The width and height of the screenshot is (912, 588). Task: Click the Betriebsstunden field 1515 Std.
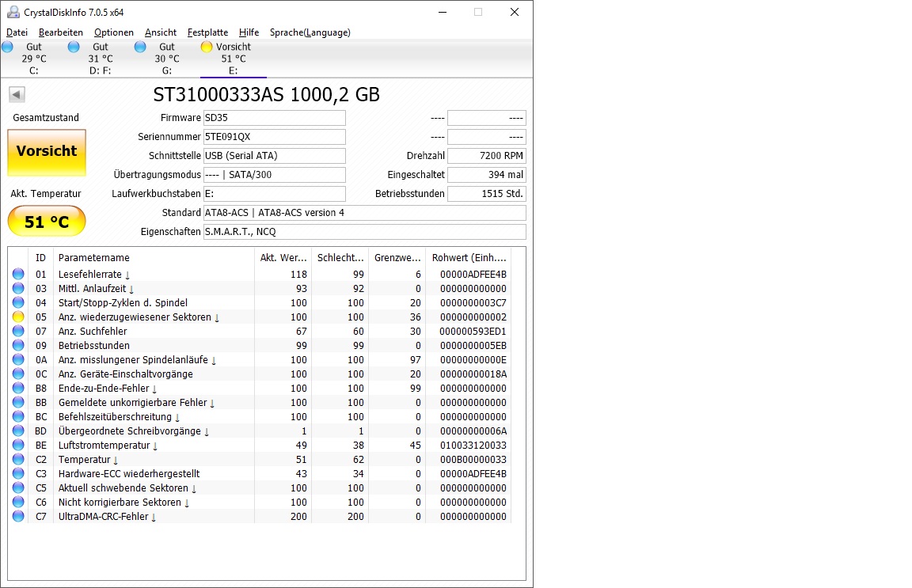(x=487, y=194)
